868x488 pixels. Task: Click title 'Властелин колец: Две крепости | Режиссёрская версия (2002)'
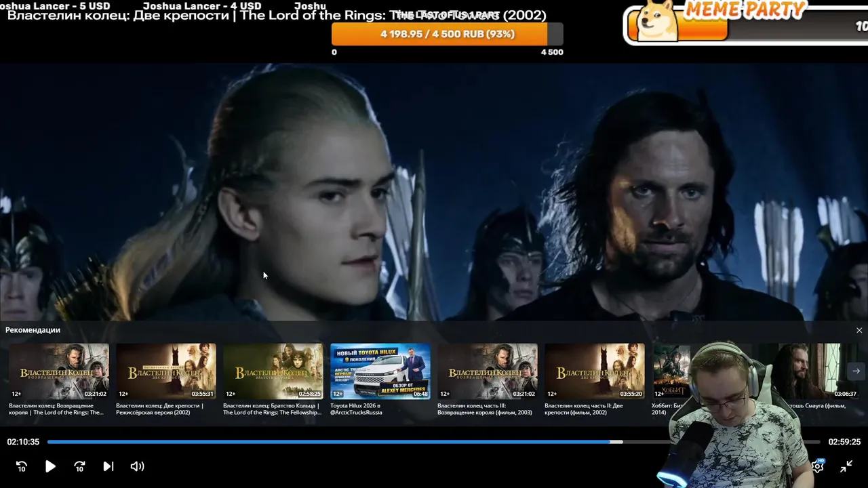(160, 409)
